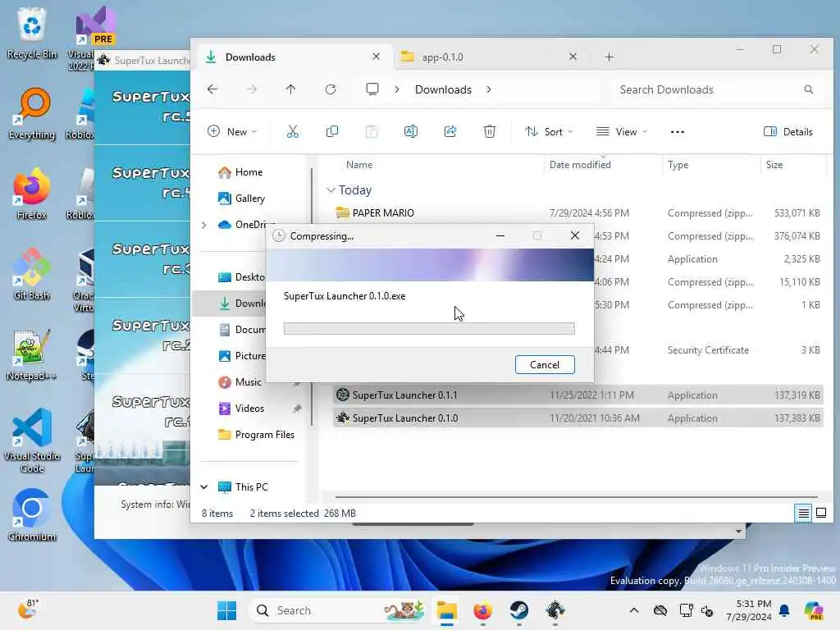The image size is (840, 630).
Task: Open the notifications bell
Action: coord(784,610)
